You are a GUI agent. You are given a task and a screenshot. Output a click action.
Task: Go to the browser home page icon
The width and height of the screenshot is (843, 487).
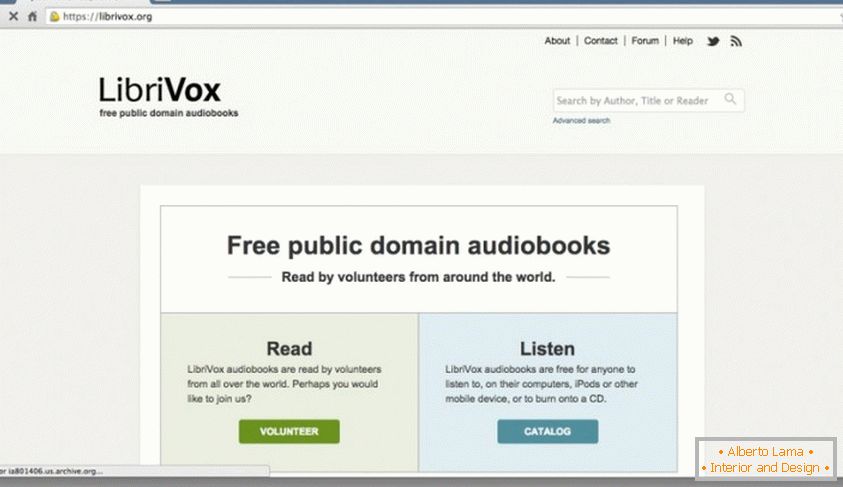pos(32,17)
